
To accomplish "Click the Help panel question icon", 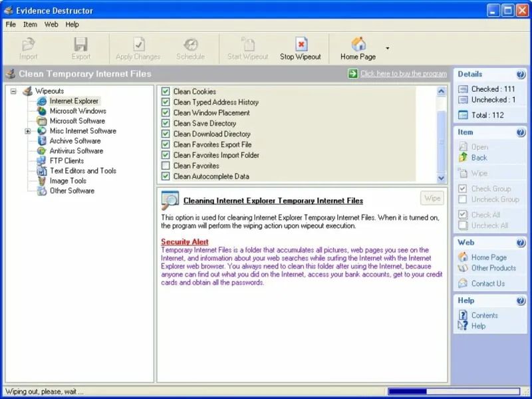I will click(x=521, y=301).
